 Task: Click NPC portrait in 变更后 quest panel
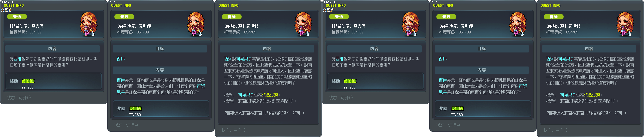411,24
